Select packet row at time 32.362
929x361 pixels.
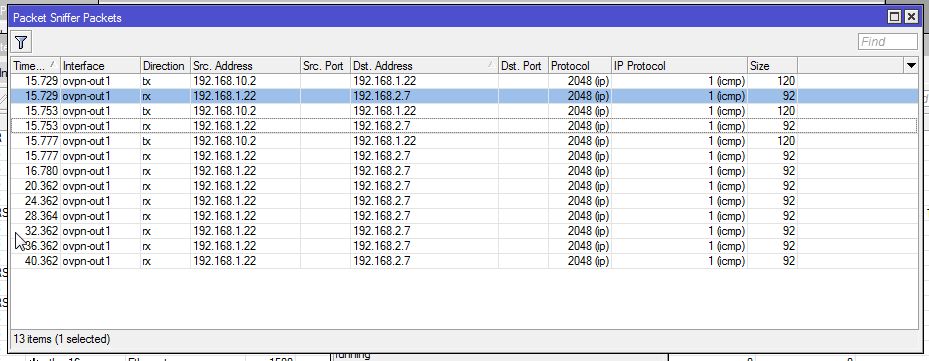[464, 231]
